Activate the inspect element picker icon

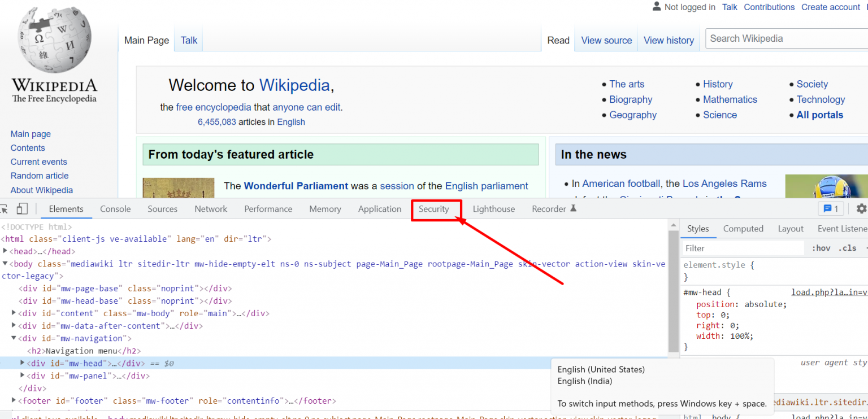(4, 209)
